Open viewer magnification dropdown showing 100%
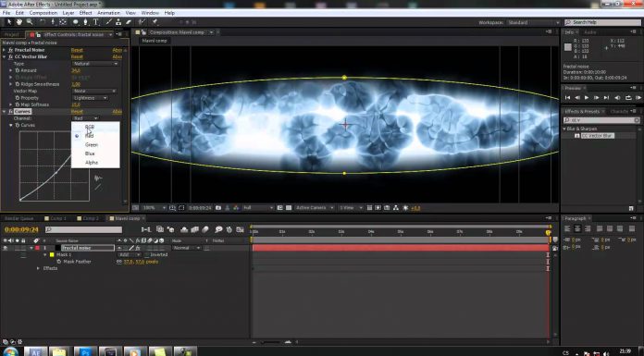The image size is (644, 356). pyautogui.click(x=155, y=208)
